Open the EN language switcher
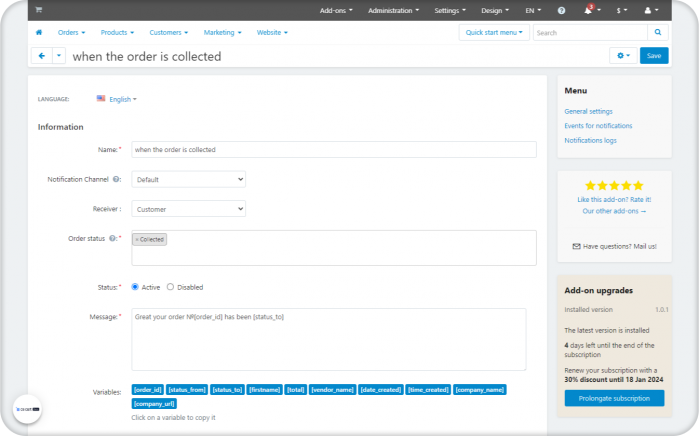 click(x=533, y=10)
